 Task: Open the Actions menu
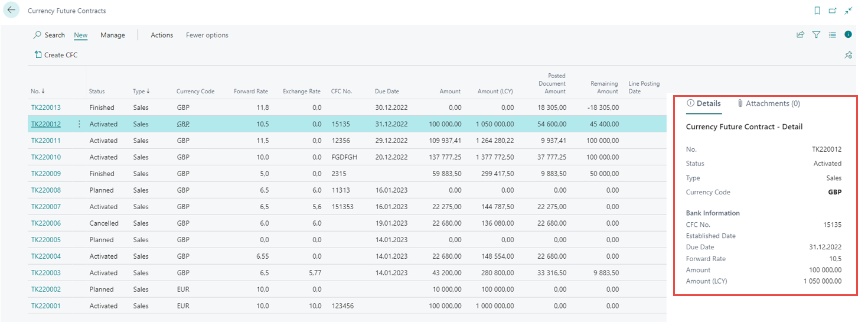click(161, 35)
